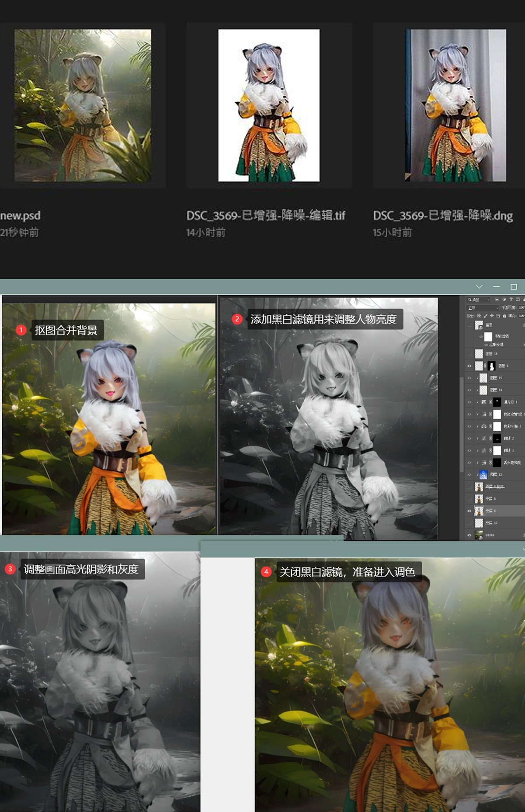Click the adjustment layer filter icon
The width and height of the screenshot is (525, 812).
(x=504, y=299)
